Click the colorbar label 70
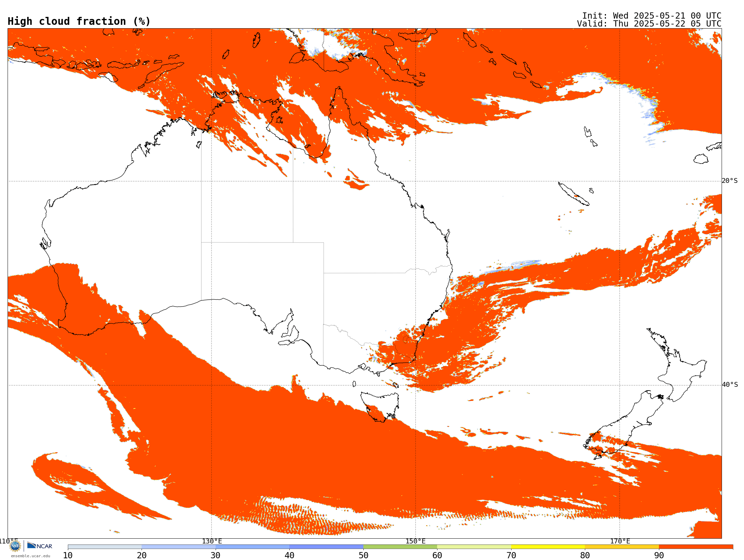Screen dimensions: 744x560 (511, 556)
